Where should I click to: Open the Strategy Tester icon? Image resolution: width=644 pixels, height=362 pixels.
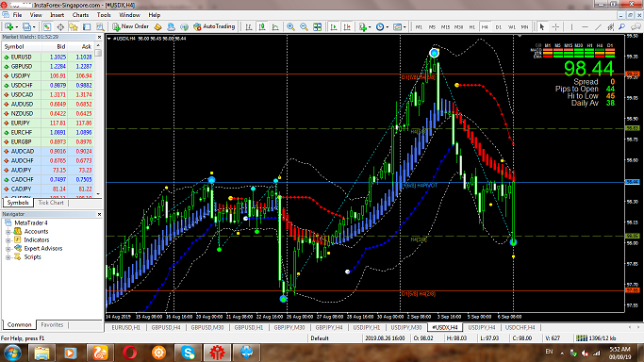click(x=100, y=26)
